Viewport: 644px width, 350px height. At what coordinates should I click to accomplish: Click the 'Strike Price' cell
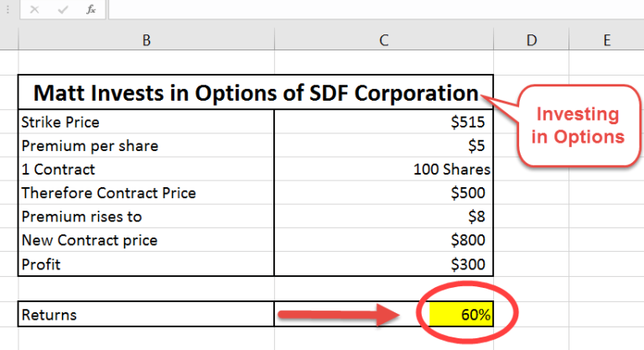pyautogui.click(x=146, y=122)
